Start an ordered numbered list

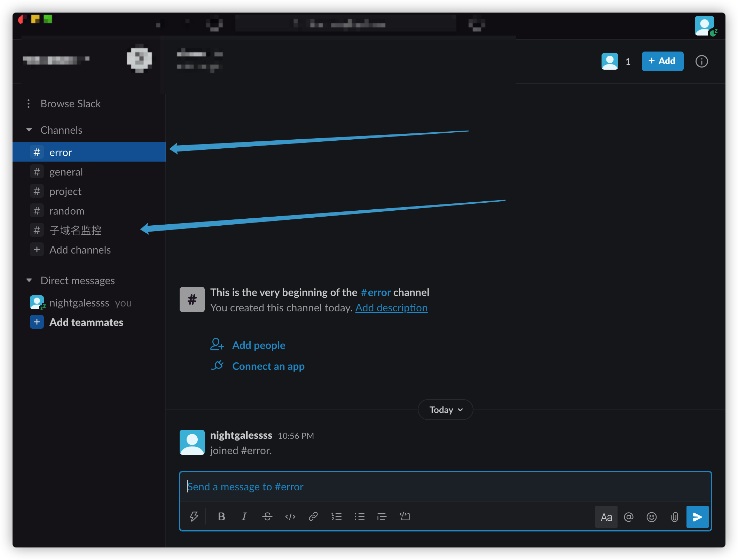[336, 516]
